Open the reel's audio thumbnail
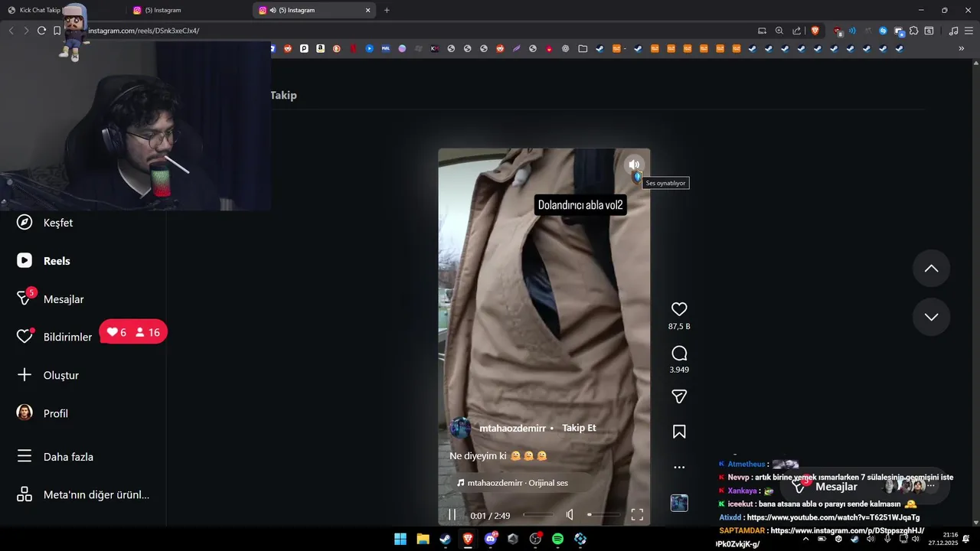The image size is (980, 551). pos(679,503)
